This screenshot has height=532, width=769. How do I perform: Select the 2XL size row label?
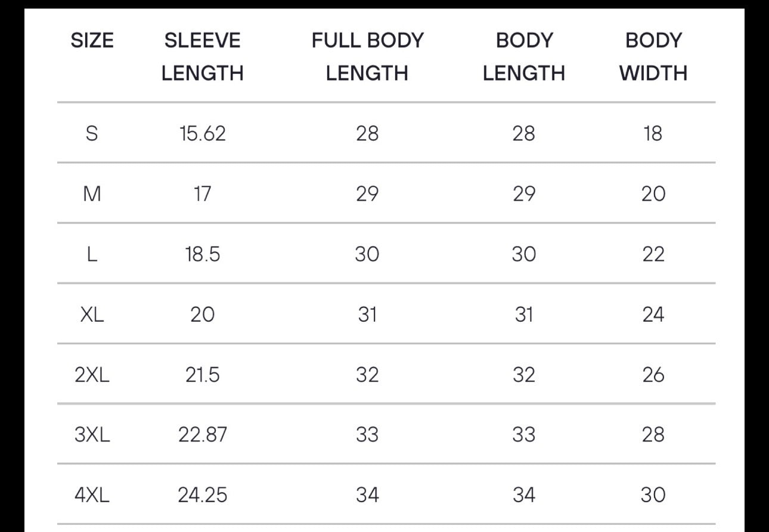pyautogui.click(x=92, y=375)
